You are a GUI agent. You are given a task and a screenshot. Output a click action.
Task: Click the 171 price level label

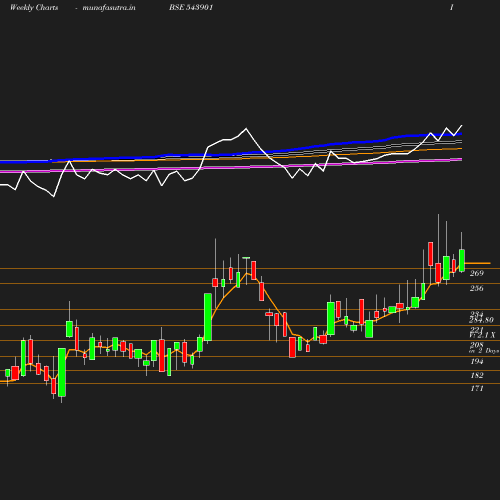click(477, 388)
